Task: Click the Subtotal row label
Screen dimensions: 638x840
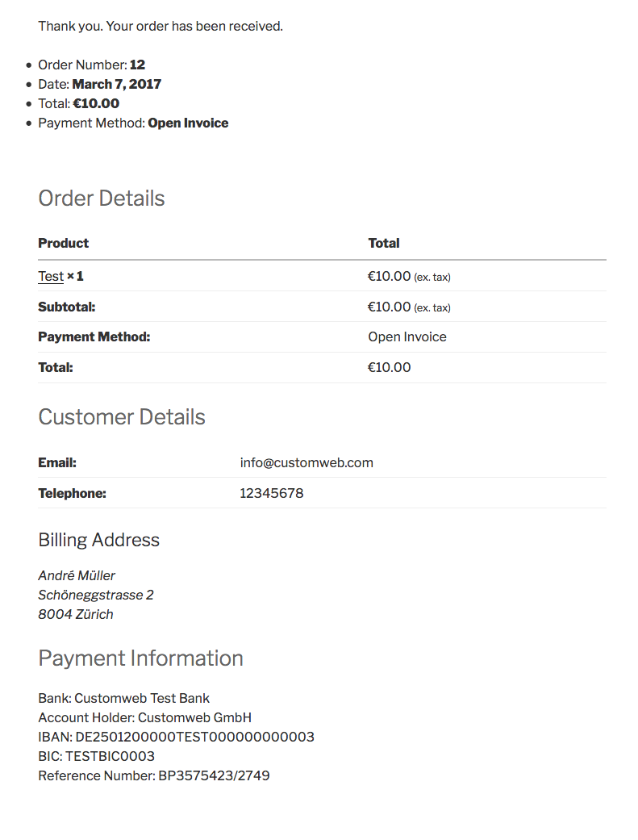Action: (x=66, y=307)
